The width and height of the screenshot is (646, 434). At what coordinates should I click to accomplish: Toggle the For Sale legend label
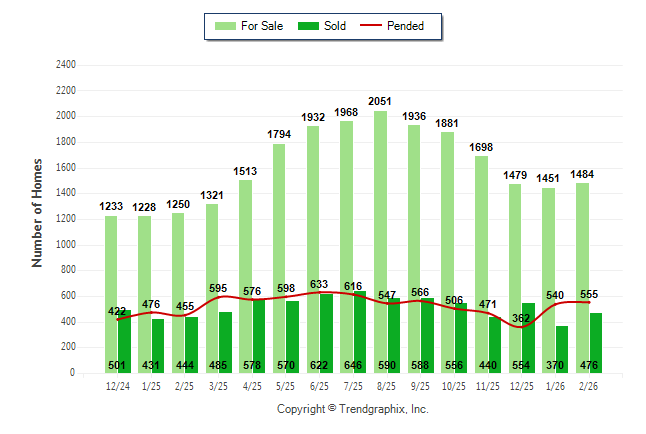[x=262, y=26]
